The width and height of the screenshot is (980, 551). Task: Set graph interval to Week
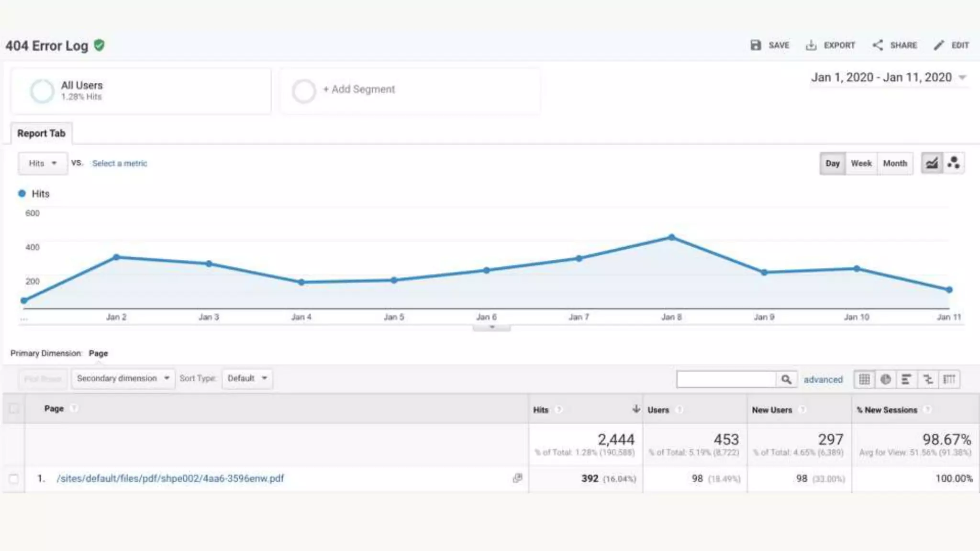(861, 163)
